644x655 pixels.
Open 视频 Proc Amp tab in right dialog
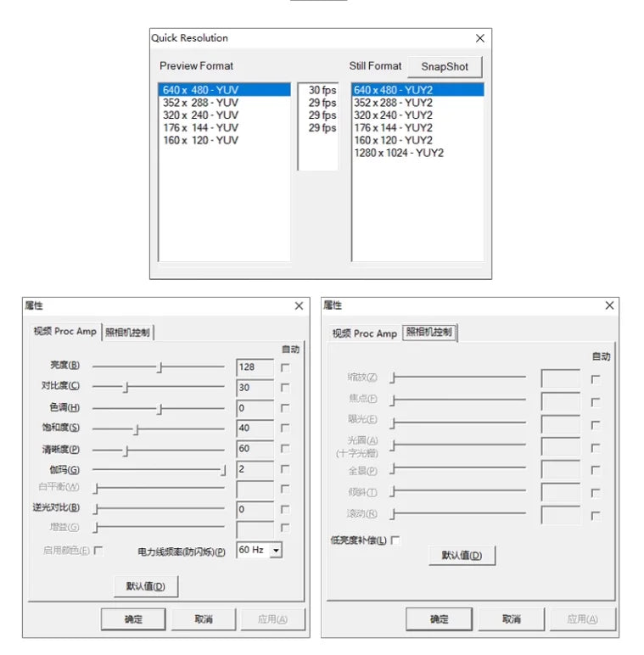coord(365,333)
